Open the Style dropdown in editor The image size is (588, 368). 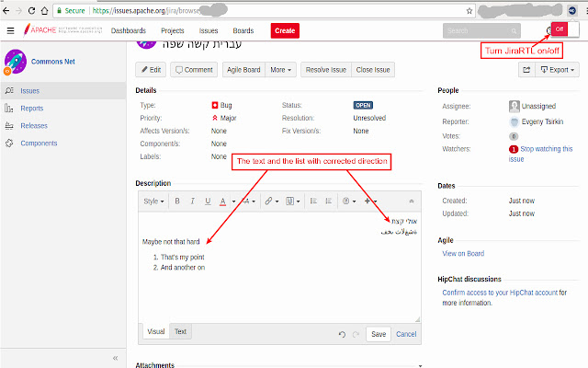153,201
